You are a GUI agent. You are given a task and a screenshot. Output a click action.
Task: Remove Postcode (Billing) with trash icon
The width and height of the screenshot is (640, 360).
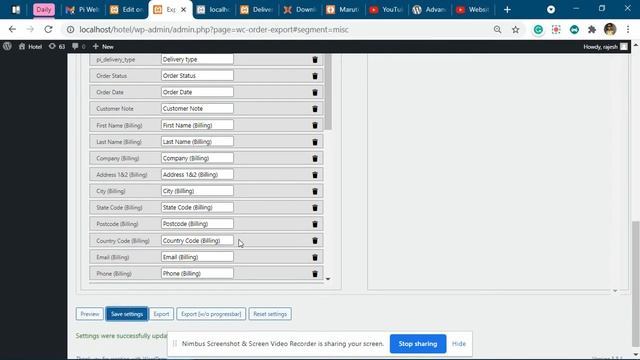click(315, 224)
